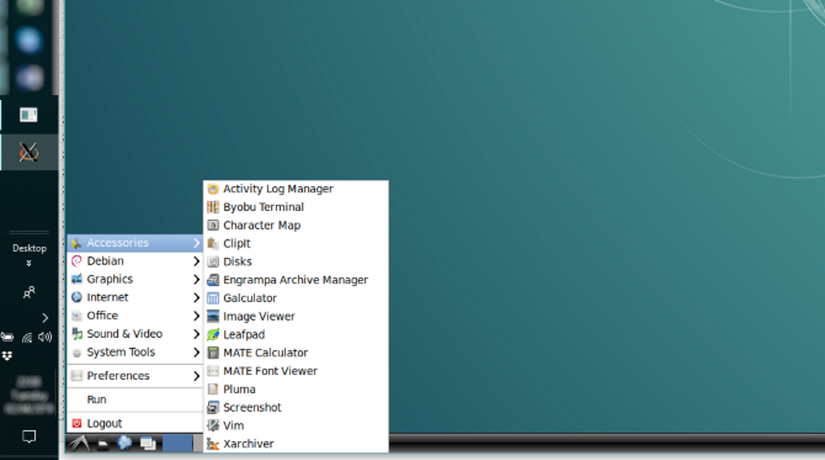
Task: Click the Desktop toolbar label
Action: pyautogui.click(x=29, y=248)
